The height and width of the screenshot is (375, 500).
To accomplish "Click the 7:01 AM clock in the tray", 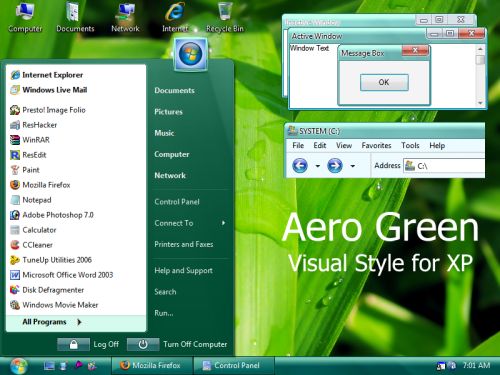I will [476, 365].
